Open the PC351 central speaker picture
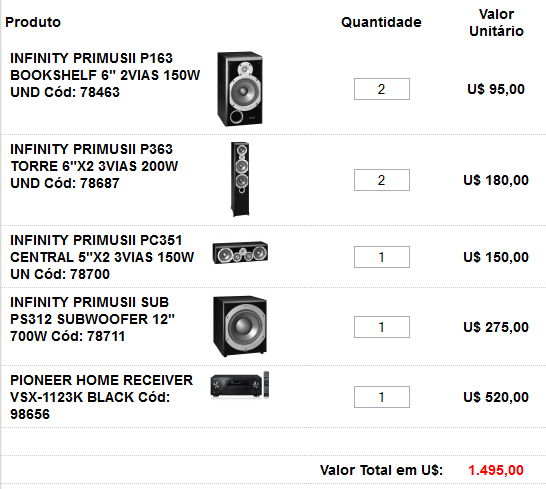546x489 pixels. click(240, 253)
